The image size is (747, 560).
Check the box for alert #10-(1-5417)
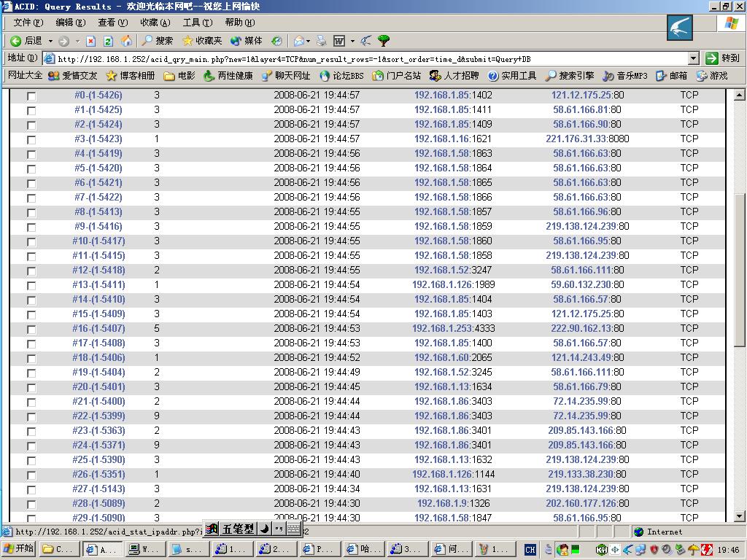click(x=31, y=242)
